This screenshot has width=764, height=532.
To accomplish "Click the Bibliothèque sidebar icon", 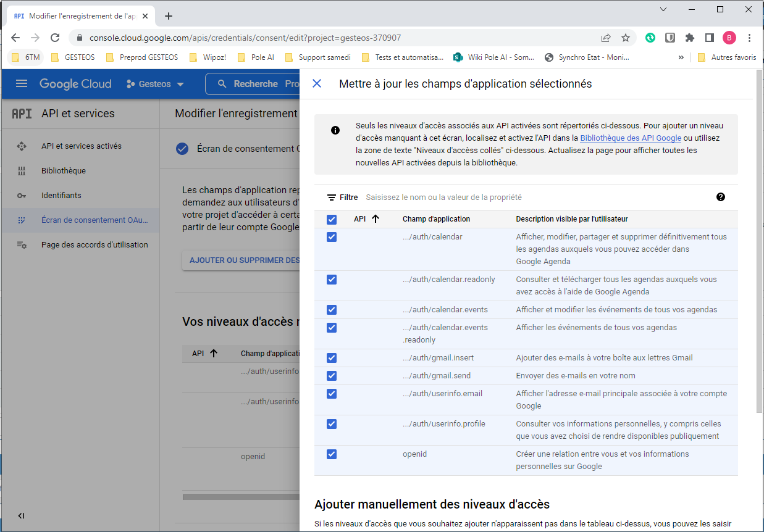I will click(x=22, y=171).
